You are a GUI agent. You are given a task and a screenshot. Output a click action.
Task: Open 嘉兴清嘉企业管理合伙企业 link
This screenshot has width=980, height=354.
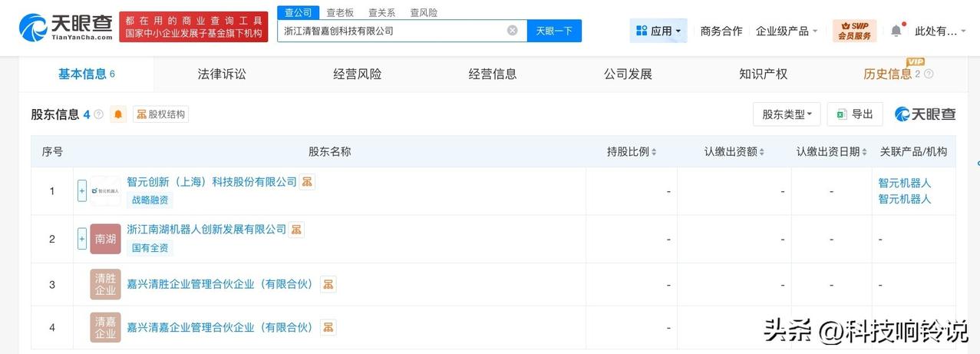click(222, 327)
